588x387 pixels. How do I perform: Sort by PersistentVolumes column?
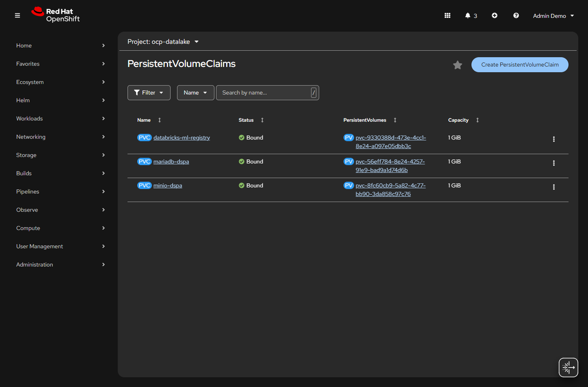pos(370,120)
